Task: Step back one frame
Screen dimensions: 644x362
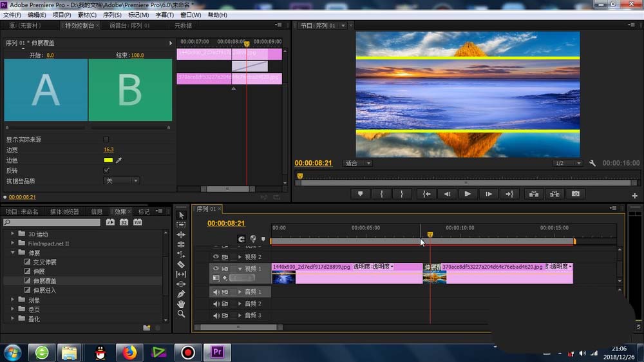Action: 447,194
